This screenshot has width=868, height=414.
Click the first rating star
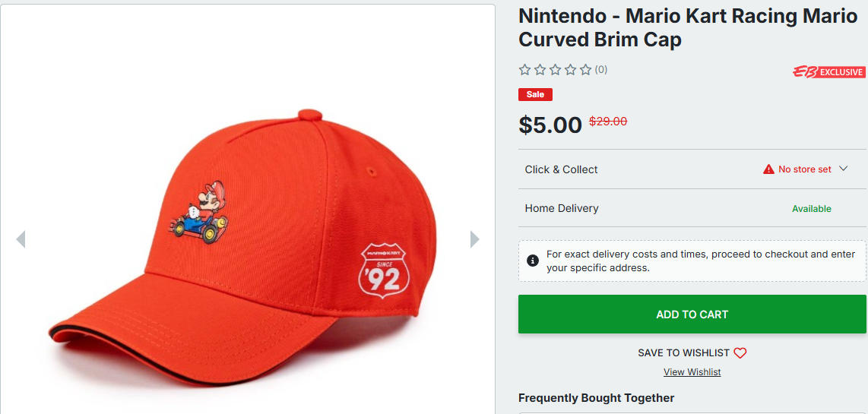point(524,70)
